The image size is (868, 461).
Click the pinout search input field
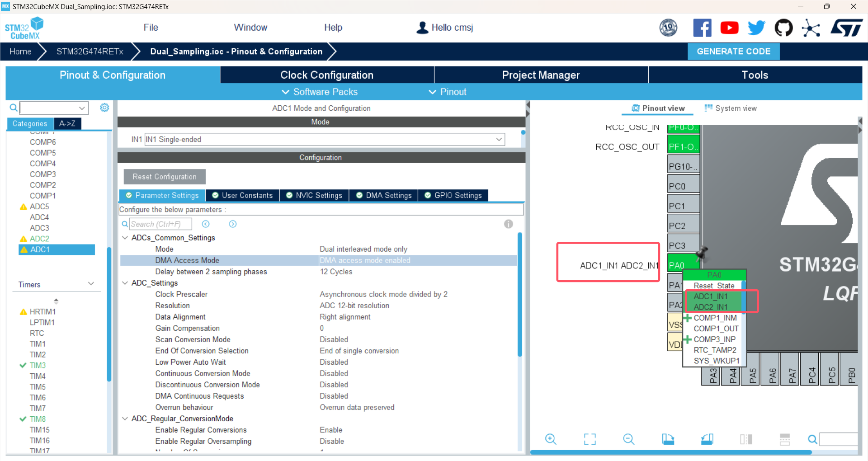click(839, 439)
